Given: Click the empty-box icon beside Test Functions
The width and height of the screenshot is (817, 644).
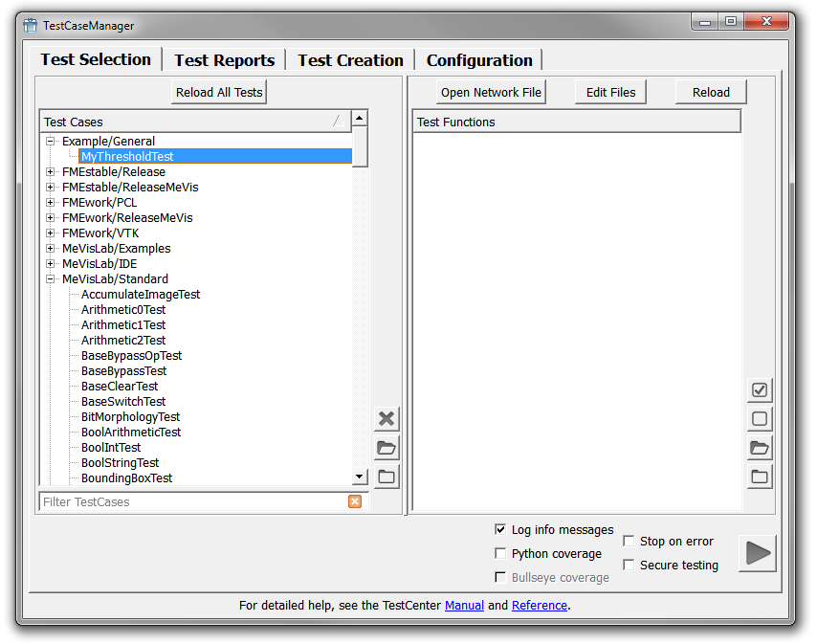Looking at the screenshot, I should pyautogui.click(x=760, y=419).
